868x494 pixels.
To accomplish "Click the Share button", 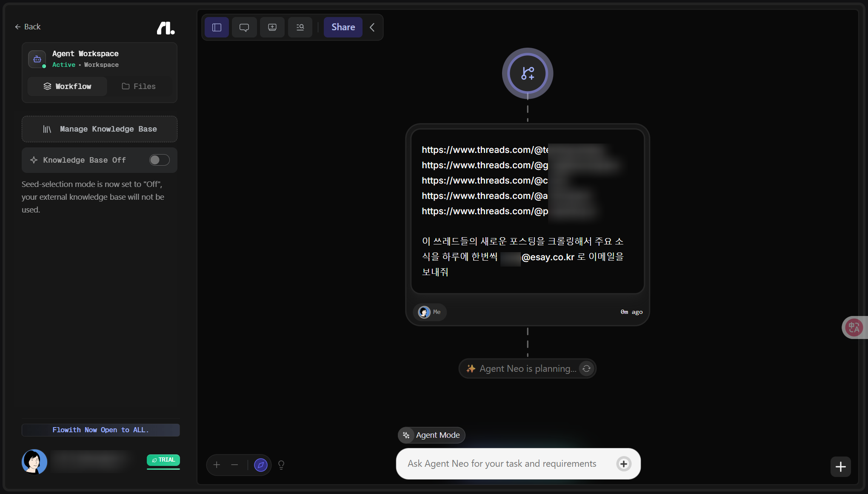I will 343,27.
